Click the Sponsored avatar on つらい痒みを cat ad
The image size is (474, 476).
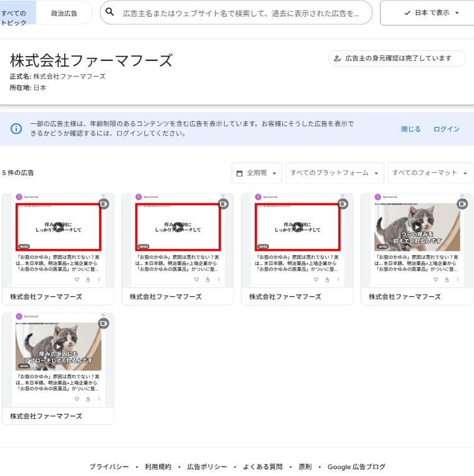(x=377, y=197)
